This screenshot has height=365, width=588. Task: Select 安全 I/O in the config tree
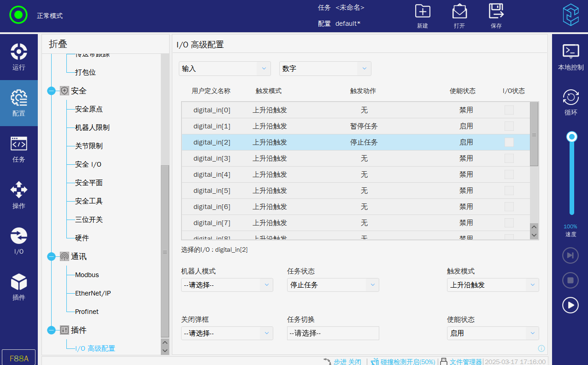pos(88,164)
